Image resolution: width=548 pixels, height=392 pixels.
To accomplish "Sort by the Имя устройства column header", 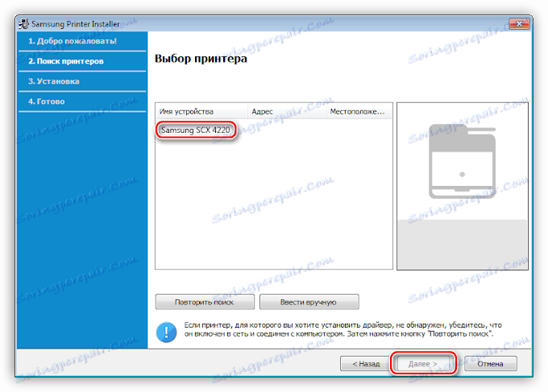I will 201,112.
